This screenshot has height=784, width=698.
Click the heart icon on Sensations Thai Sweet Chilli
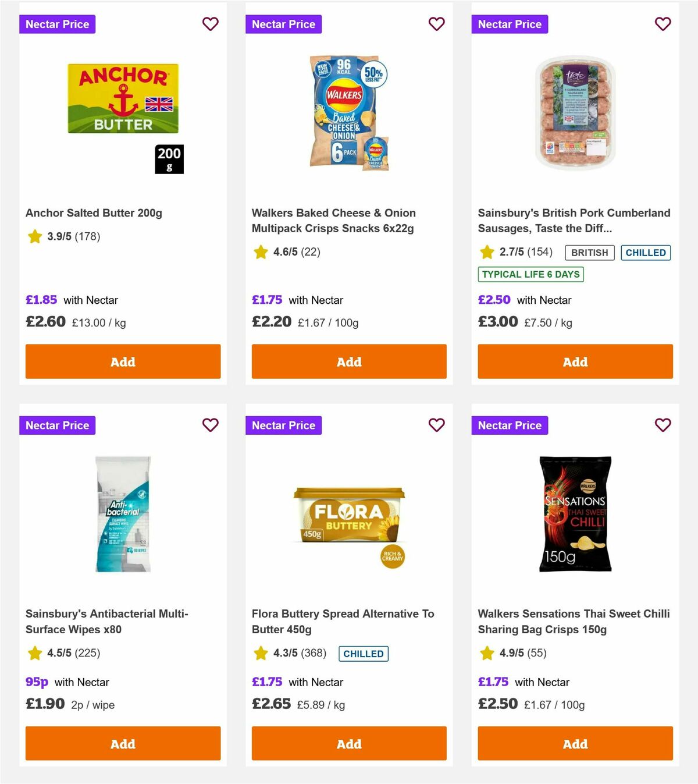coord(663,425)
